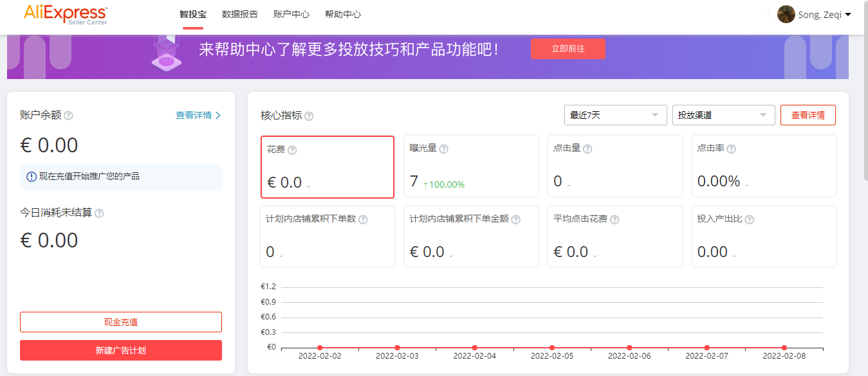The width and height of the screenshot is (868, 376).
Task: Click help icon beside 计划内店铺累积下单金额
Action: point(515,219)
